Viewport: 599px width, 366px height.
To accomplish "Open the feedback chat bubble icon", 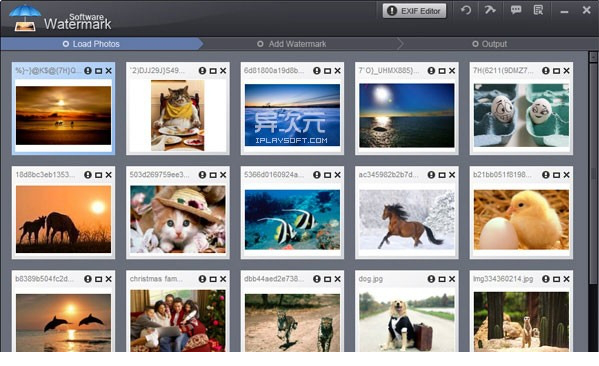I will [516, 10].
